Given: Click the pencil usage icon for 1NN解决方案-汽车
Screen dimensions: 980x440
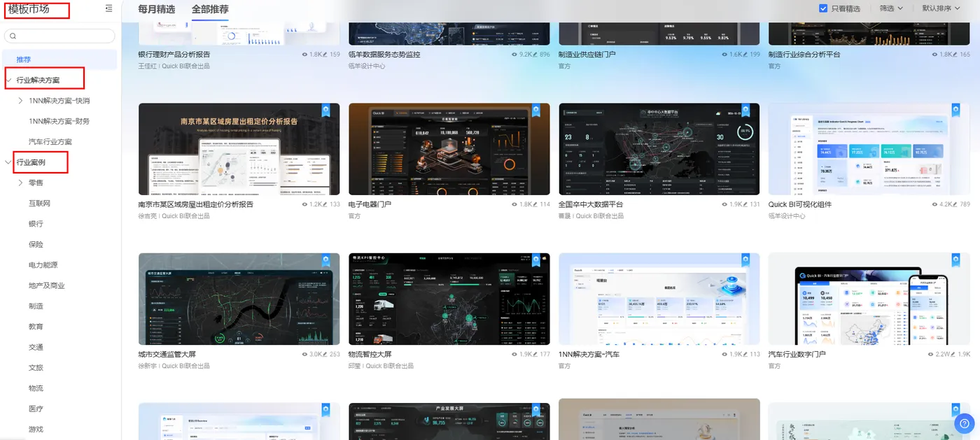Looking at the screenshot, I should pos(745,354).
